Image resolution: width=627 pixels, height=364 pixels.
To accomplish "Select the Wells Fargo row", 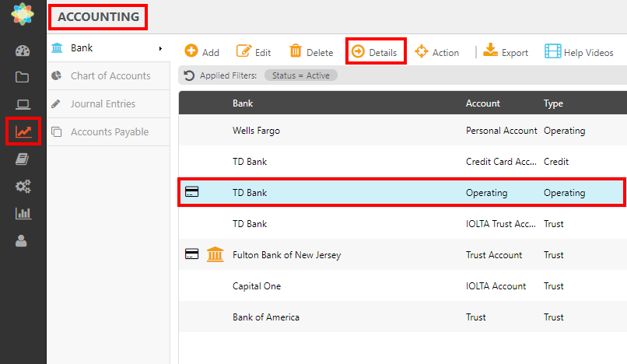I will pos(403,131).
